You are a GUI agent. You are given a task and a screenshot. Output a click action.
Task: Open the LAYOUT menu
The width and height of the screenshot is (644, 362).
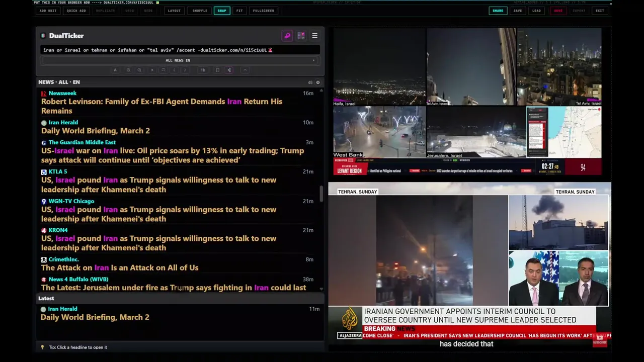tap(174, 11)
